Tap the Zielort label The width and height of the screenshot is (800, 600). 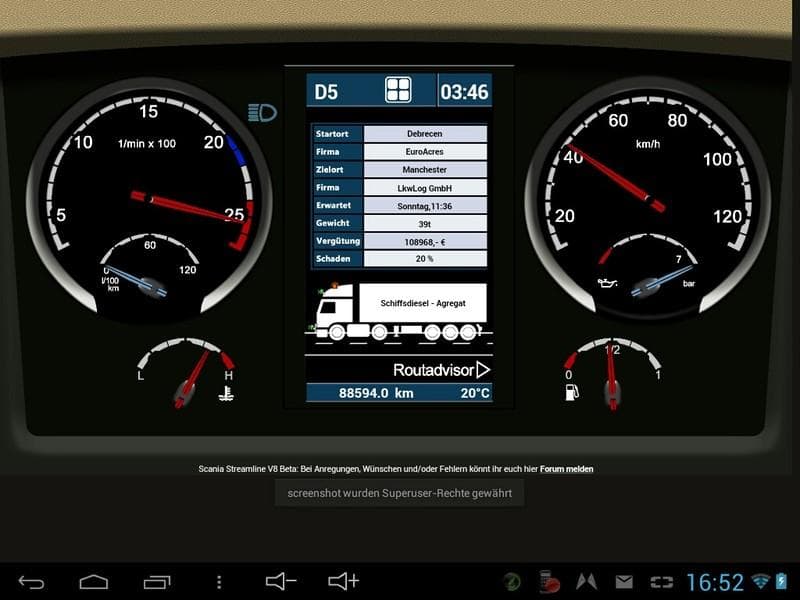click(x=329, y=169)
